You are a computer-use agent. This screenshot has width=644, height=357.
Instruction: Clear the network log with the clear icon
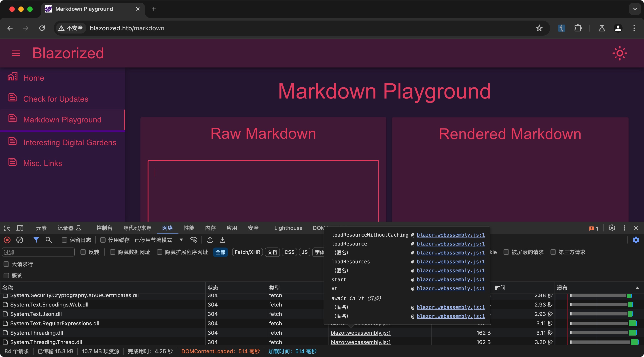coord(19,240)
